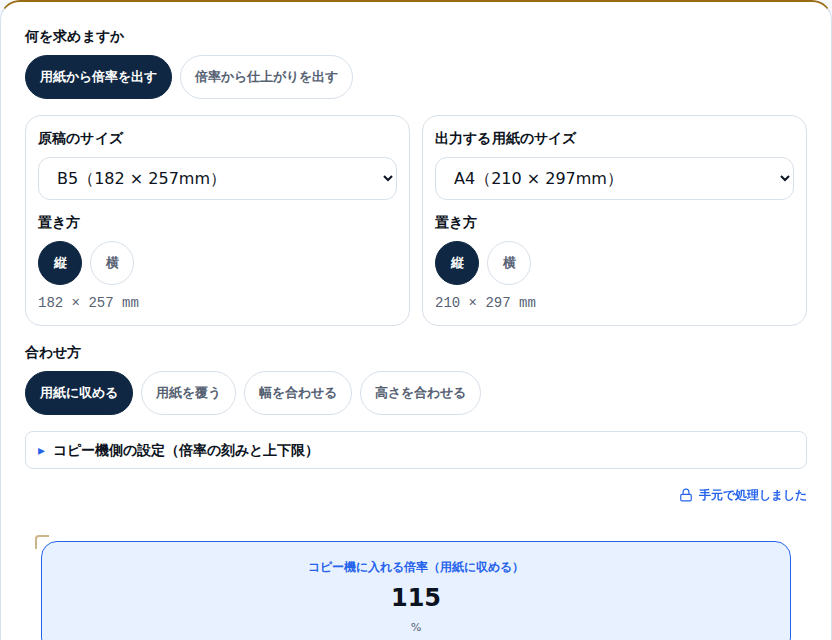The image size is (832, 640).
Task: Choose 用紙を覆う fit option
Action: 188,393
